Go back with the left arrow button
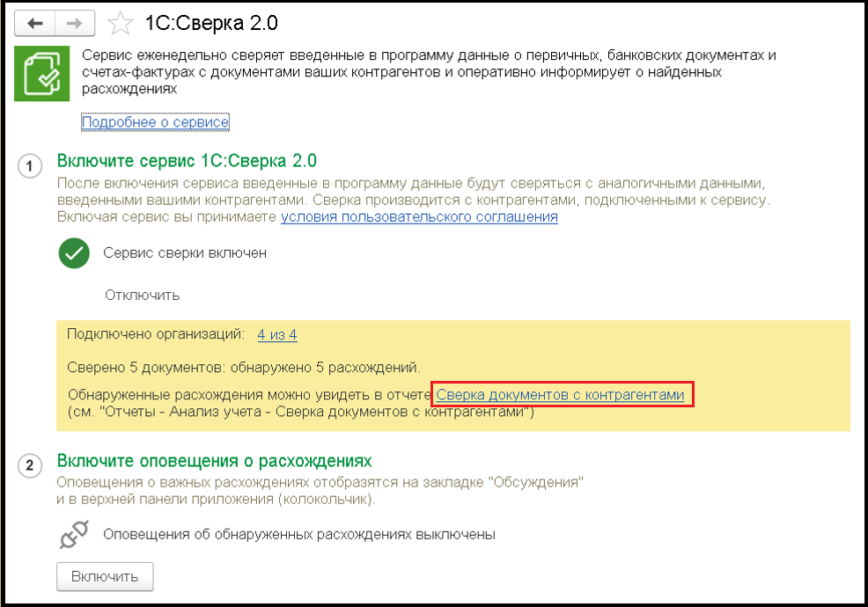 (34, 23)
